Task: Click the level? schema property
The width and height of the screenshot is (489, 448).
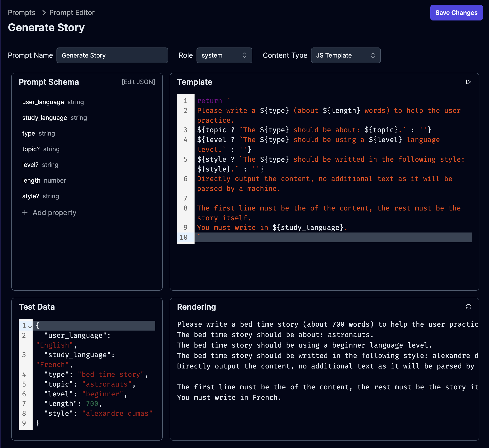Action: click(x=30, y=165)
